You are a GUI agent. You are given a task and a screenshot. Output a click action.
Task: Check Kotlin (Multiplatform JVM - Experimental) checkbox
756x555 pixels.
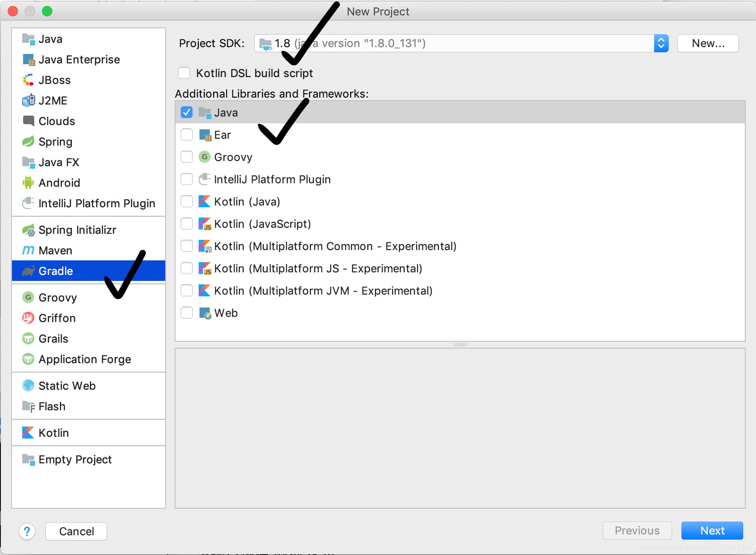[187, 291]
